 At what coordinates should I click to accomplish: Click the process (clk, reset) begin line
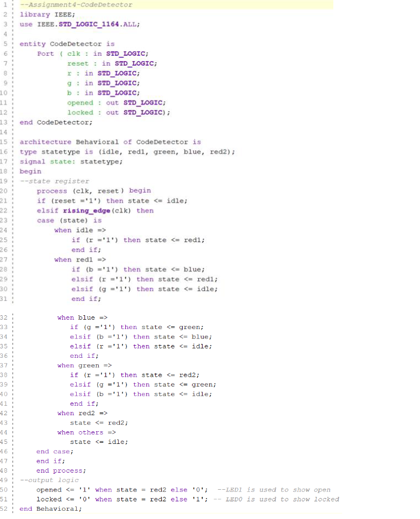(93, 190)
